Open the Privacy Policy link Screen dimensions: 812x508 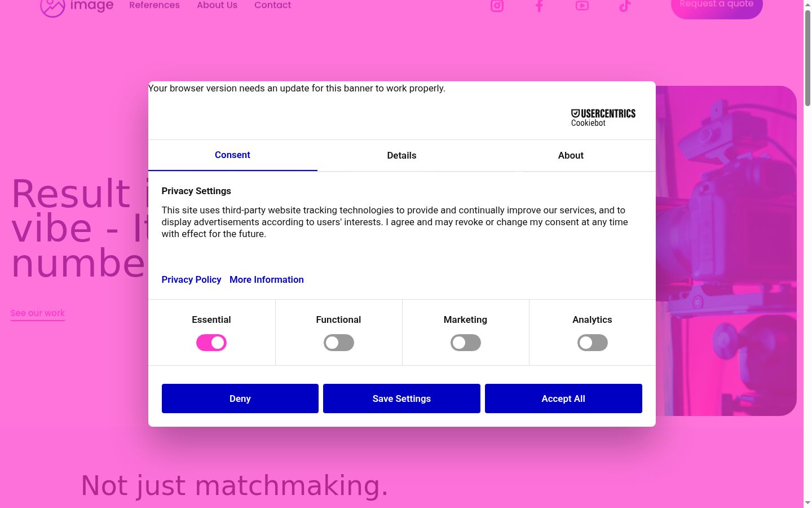click(191, 279)
